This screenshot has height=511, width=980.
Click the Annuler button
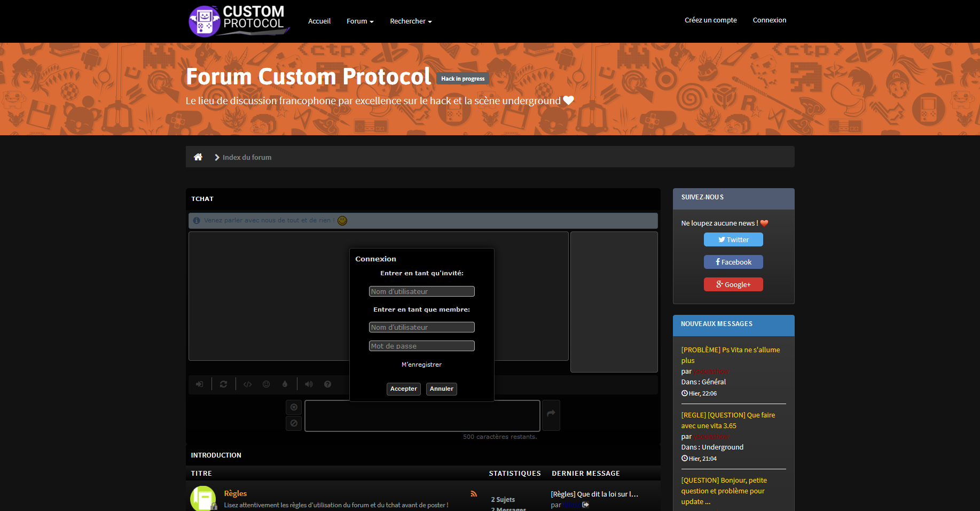(442, 389)
